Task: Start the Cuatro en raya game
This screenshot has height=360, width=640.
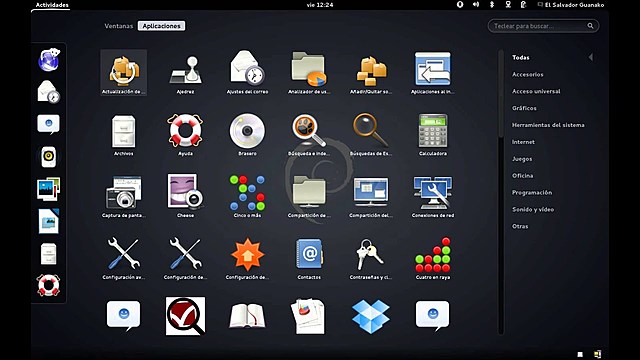Action: click(433, 258)
